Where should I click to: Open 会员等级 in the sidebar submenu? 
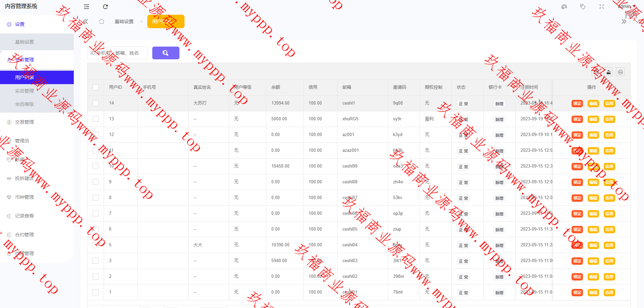click(24, 104)
